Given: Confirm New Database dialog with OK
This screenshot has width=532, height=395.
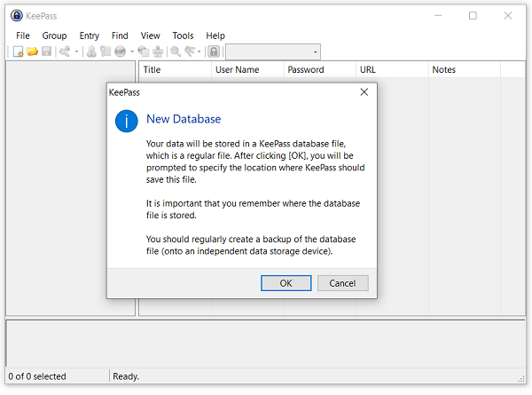Looking at the screenshot, I should (x=286, y=283).
